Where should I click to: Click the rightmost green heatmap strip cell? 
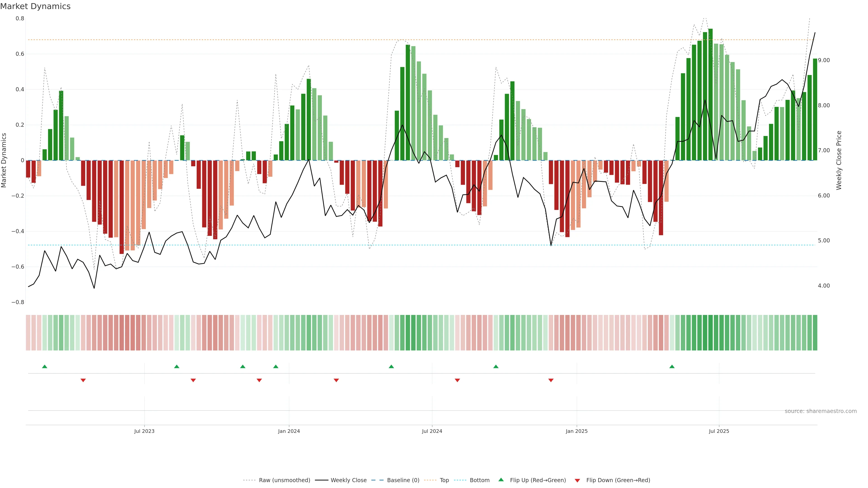tap(815, 333)
